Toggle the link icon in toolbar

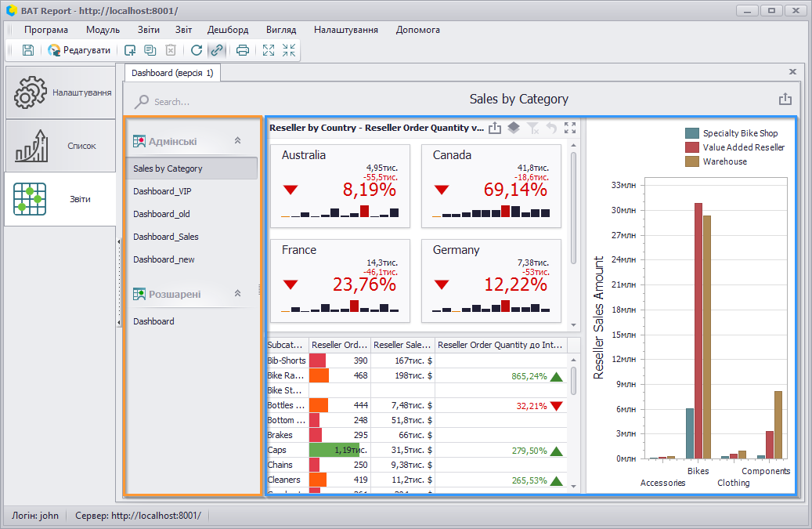click(x=216, y=50)
